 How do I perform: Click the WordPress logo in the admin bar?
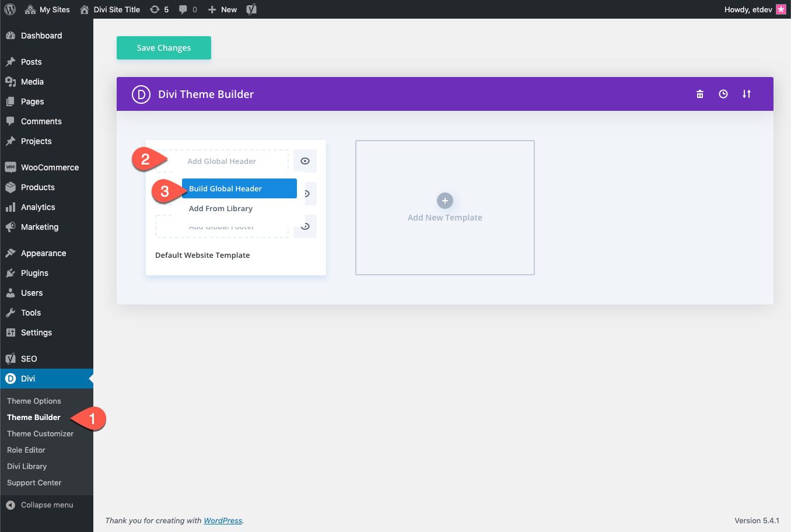(9, 9)
